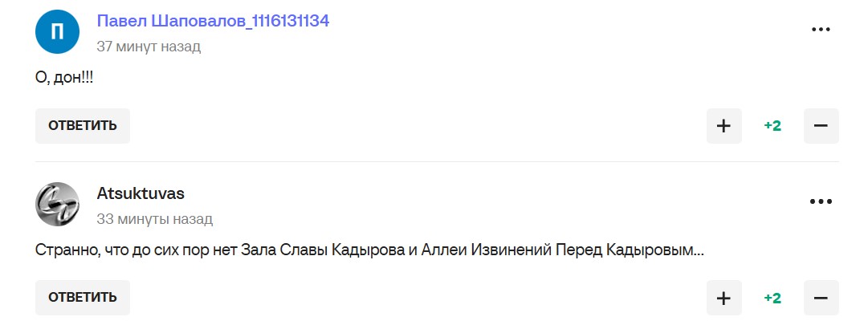
Task: Downvote the Atsuktuvas comment with minus
Action: tap(821, 298)
